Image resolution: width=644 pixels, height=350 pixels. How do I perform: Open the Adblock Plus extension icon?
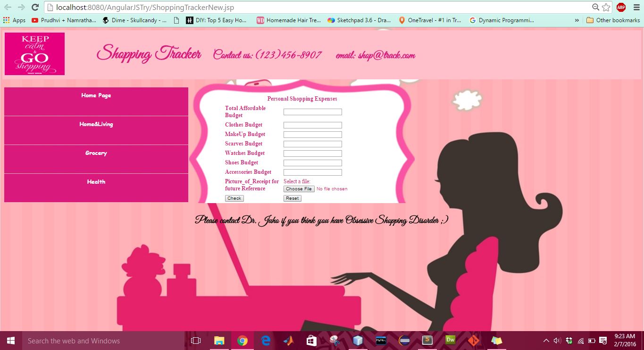click(x=621, y=7)
